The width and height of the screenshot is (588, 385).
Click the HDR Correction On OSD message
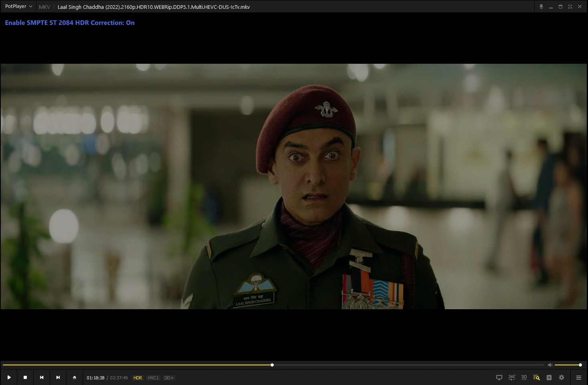pyautogui.click(x=70, y=23)
